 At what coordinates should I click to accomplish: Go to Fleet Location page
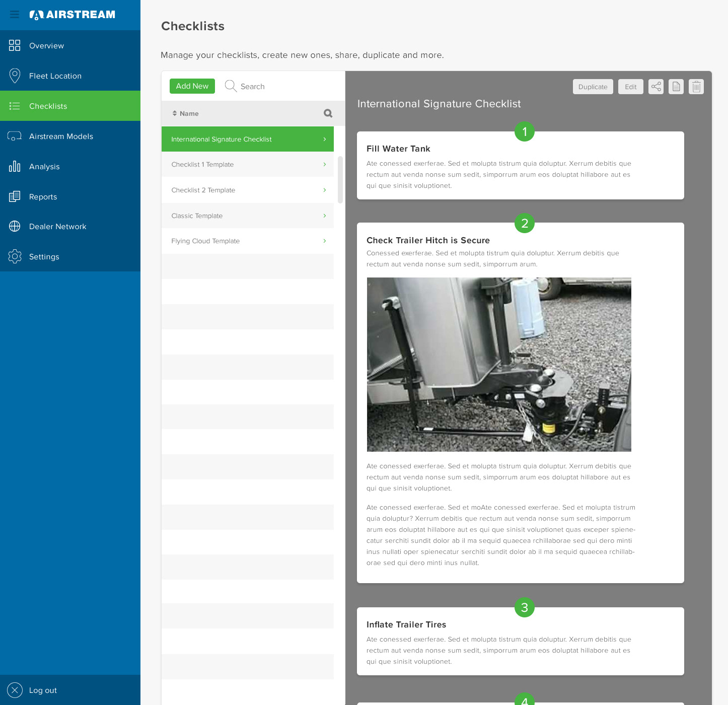(70, 76)
